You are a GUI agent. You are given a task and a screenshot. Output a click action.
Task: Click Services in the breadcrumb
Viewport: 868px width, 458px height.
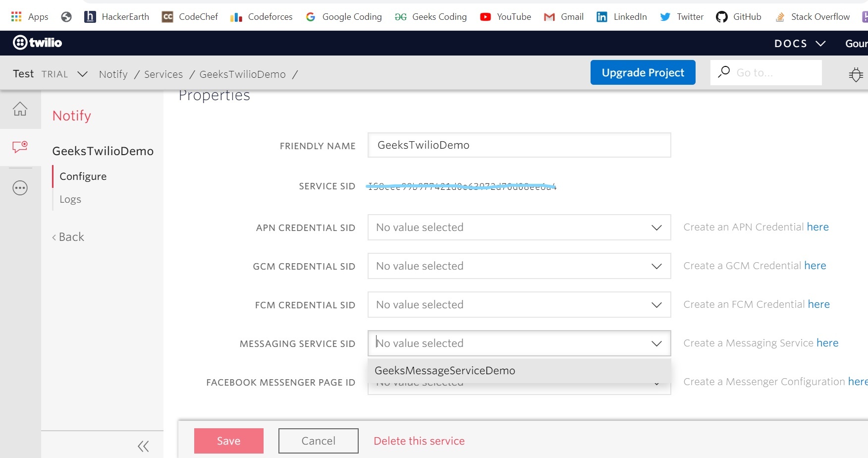pyautogui.click(x=163, y=74)
